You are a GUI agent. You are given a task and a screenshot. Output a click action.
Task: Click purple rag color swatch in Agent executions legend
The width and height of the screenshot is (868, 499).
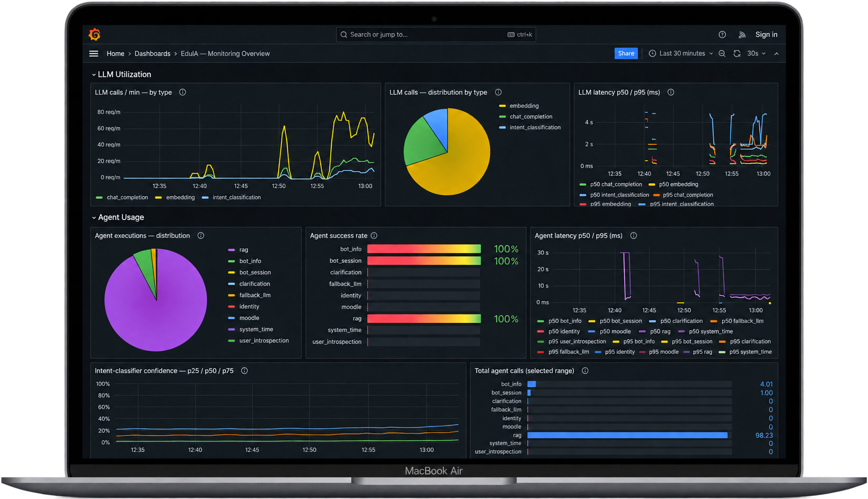coord(231,250)
